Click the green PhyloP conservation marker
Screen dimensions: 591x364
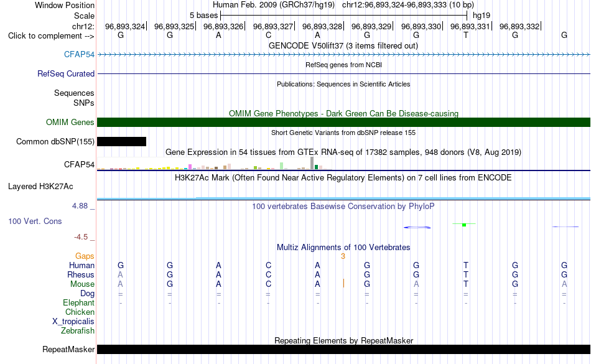[x=464, y=225]
